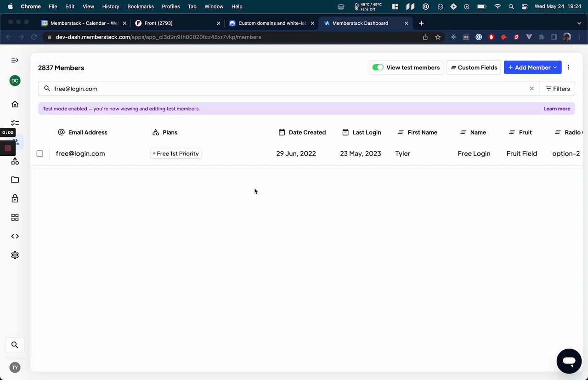Open the Window menu in menu bar
The height and width of the screenshot is (380, 588).
(214, 6)
